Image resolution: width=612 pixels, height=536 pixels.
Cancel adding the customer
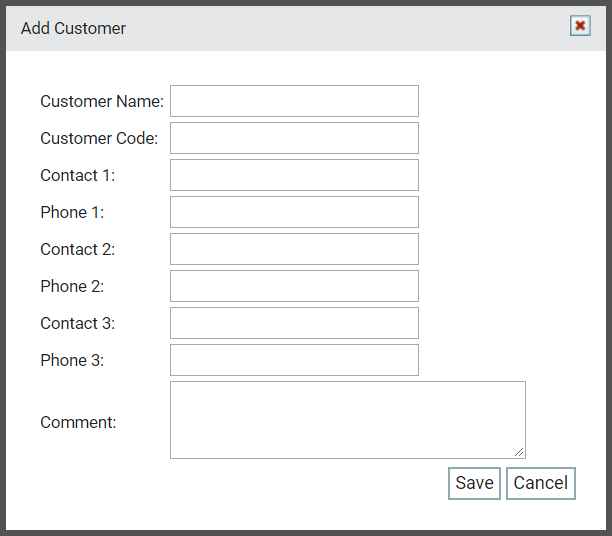pos(541,483)
